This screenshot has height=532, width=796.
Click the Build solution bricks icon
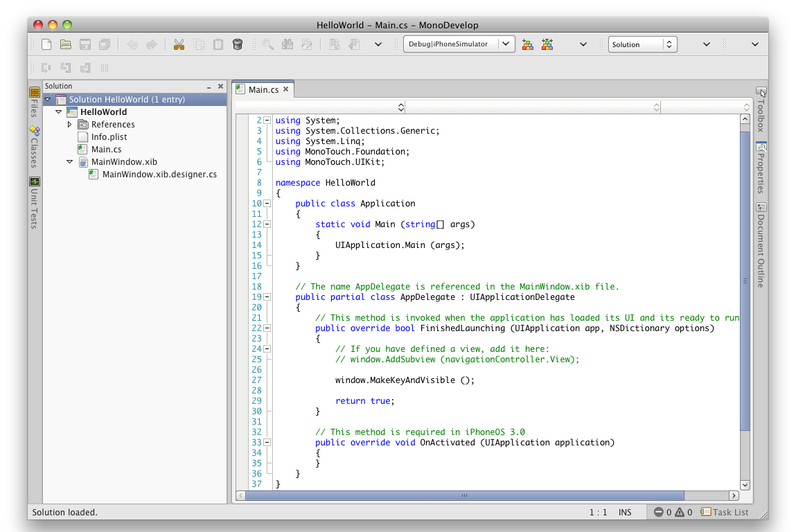click(527, 44)
